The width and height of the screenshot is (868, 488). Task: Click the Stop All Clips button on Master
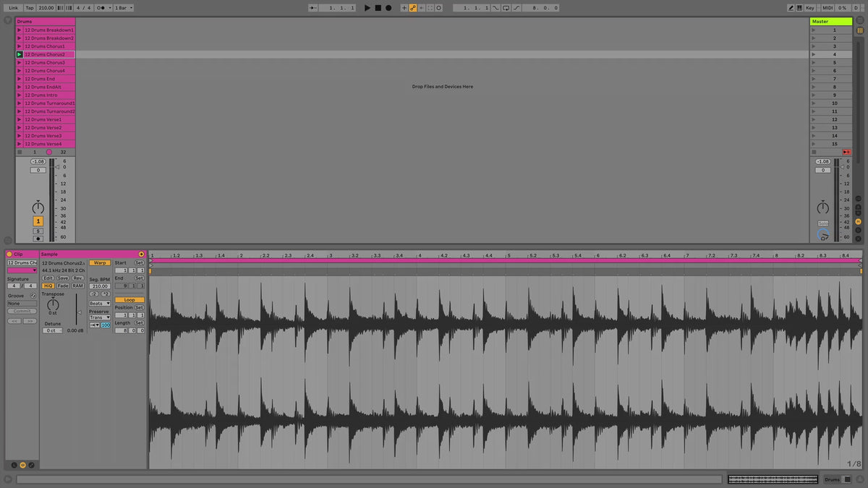[x=846, y=152]
